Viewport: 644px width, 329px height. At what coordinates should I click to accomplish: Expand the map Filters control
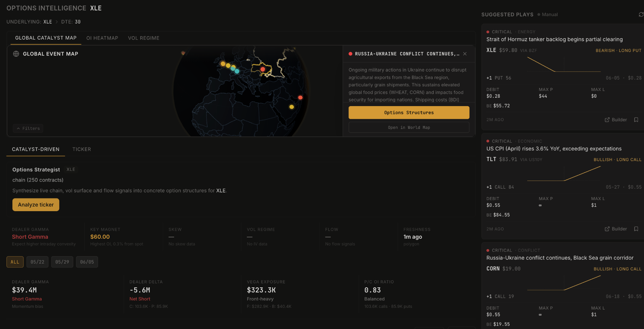pyautogui.click(x=28, y=128)
